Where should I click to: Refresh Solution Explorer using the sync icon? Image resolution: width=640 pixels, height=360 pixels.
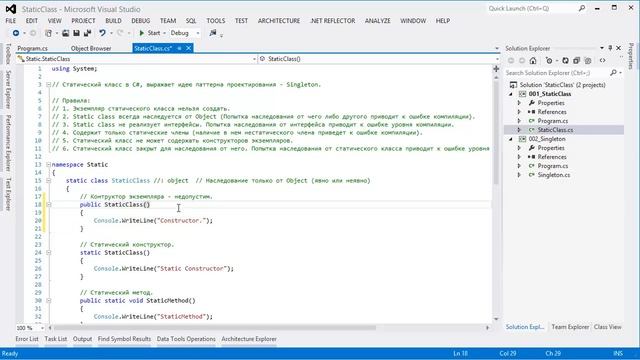[565, 60]
